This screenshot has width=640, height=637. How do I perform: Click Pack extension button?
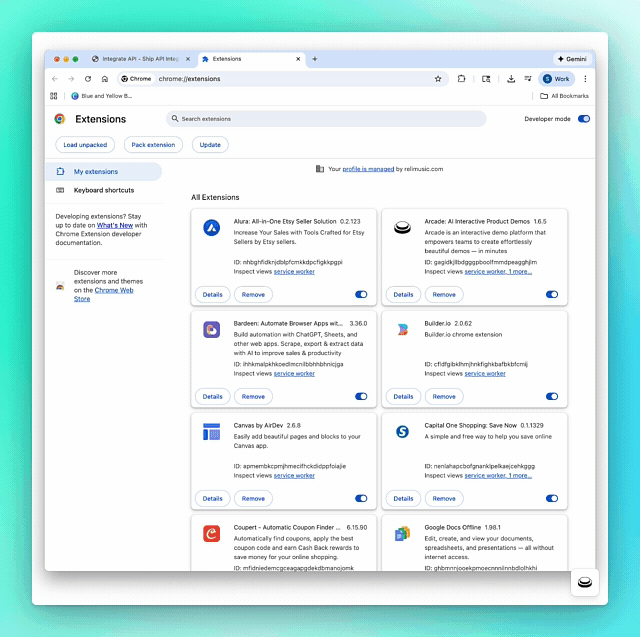point(153,144)
